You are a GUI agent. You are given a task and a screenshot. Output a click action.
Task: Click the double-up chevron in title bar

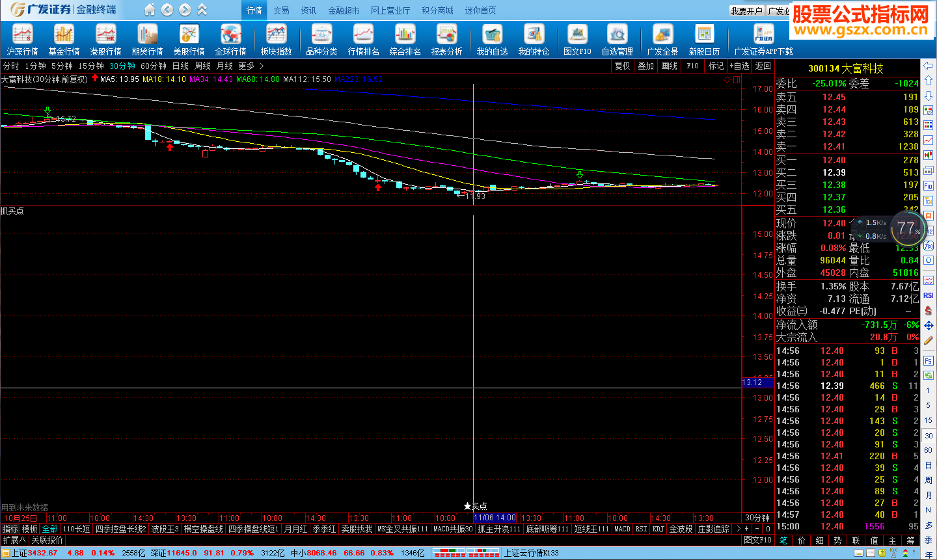pyautogui.click(x=202, y=10)
